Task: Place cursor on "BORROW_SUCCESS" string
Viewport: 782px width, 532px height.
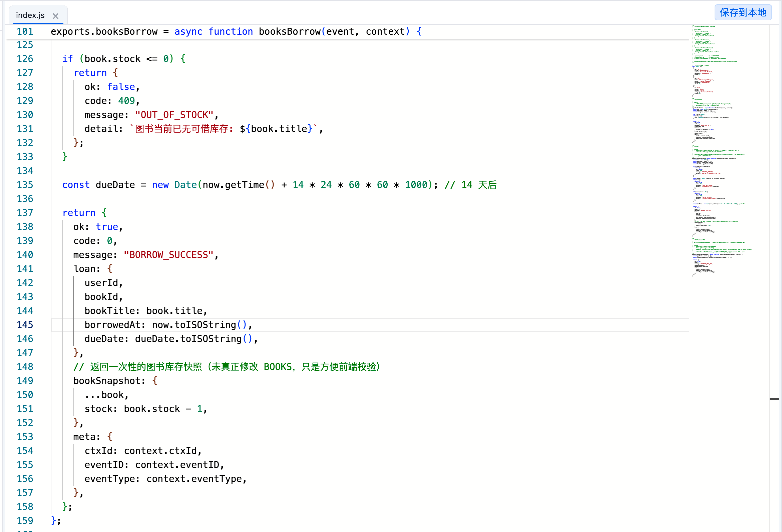Action: coord(168,255)
